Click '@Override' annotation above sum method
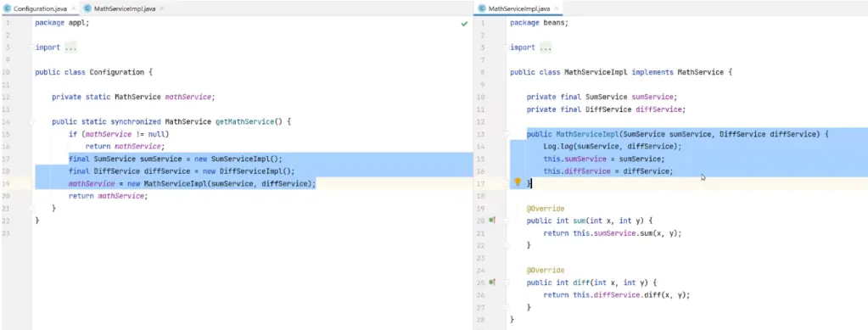Image resolution: width=868 pixels, height=330 pixels. point(546,208)
